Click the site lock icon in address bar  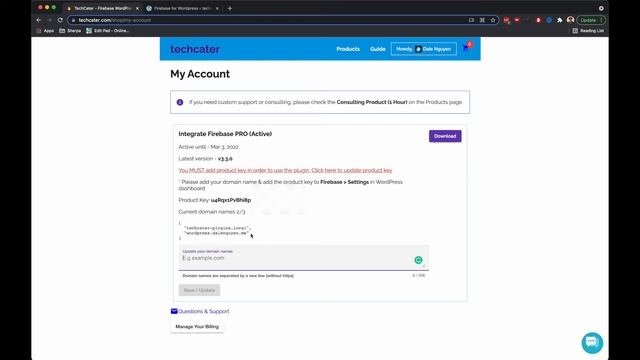73,20
